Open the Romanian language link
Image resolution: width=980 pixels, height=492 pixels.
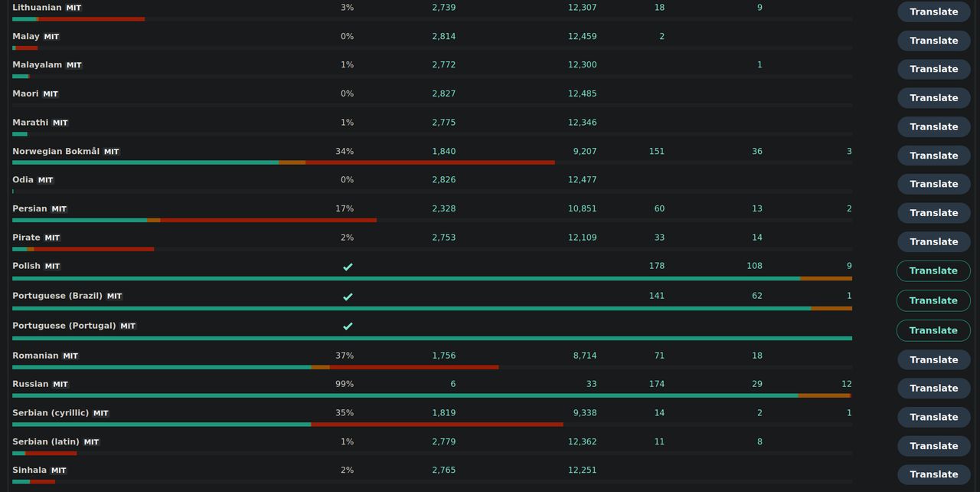[x=35, y=356]
